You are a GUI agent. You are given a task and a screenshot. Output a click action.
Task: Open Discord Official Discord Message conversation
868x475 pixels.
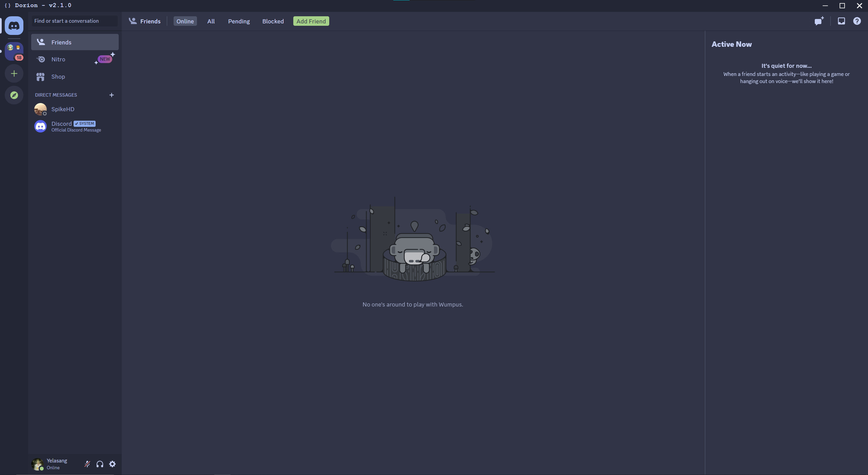pyautogui.click(x=75, y=126)
